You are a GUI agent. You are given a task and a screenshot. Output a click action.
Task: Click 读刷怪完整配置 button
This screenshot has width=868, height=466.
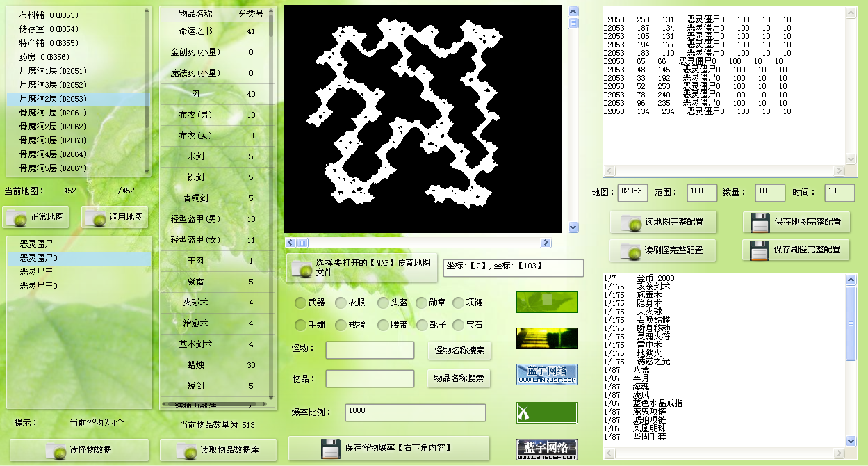(663, 250)
